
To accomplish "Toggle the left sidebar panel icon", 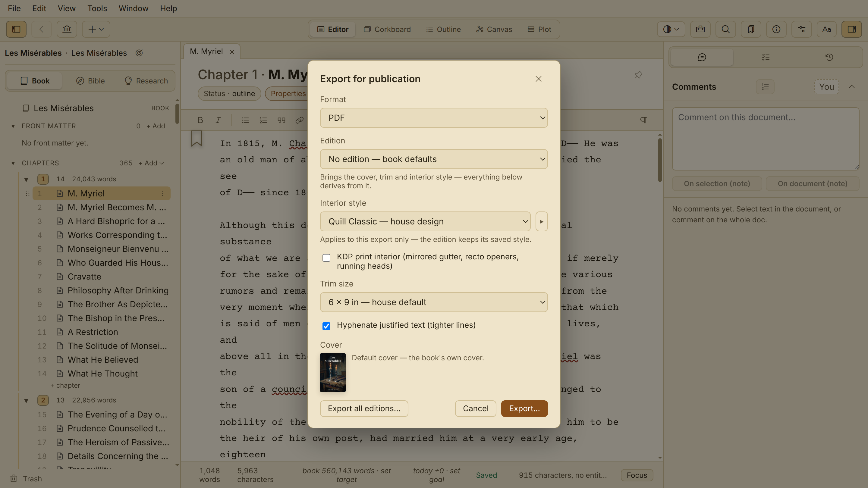I will point(16,29).
